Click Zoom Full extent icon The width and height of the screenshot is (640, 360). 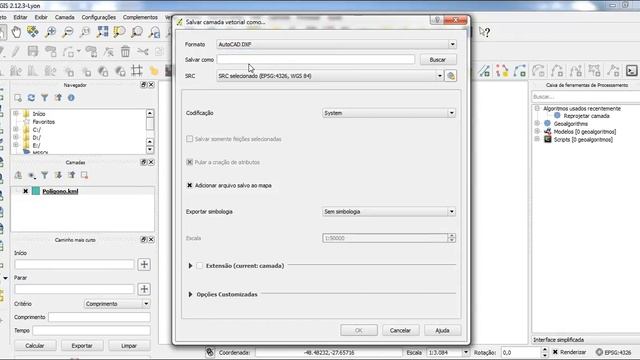click(102, 31)
